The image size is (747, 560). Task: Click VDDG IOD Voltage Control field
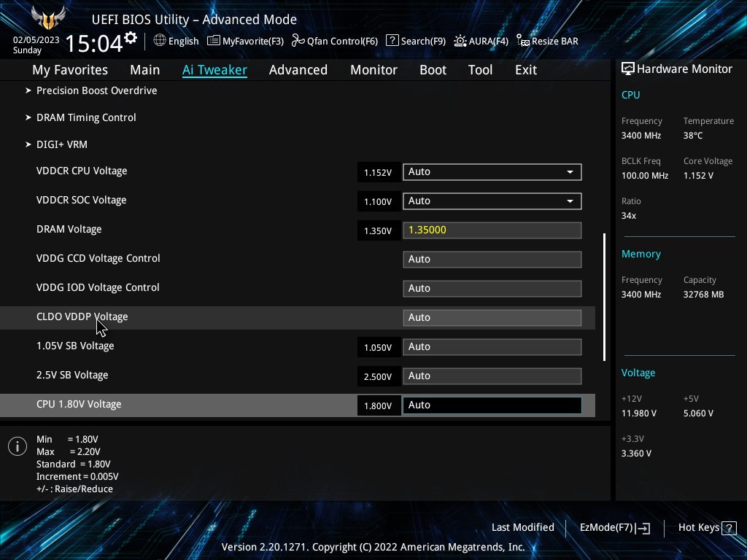coord(492,289)
